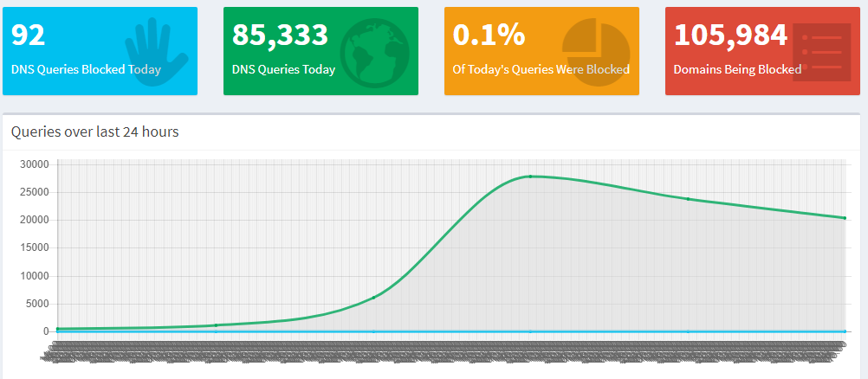Click the peak data point on the green line
The width and height of the screenshot is (868, 379).
(x=530, y=177)
